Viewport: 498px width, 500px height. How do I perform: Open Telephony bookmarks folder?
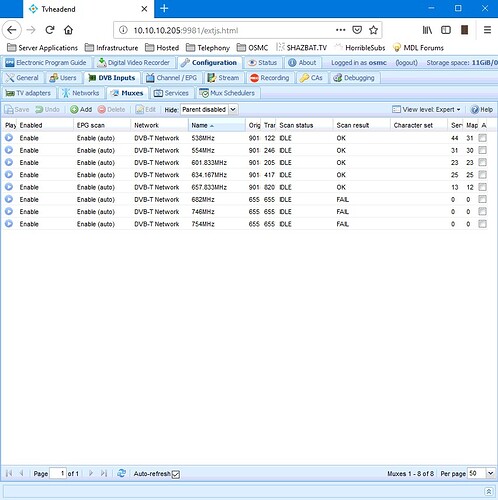coord(208,48)
